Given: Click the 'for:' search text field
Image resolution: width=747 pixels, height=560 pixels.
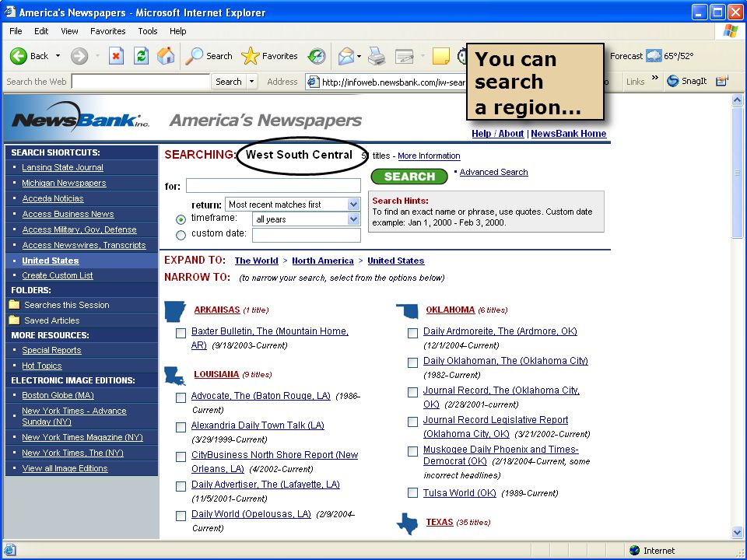Looking at the screenshot, I should 273,185.
